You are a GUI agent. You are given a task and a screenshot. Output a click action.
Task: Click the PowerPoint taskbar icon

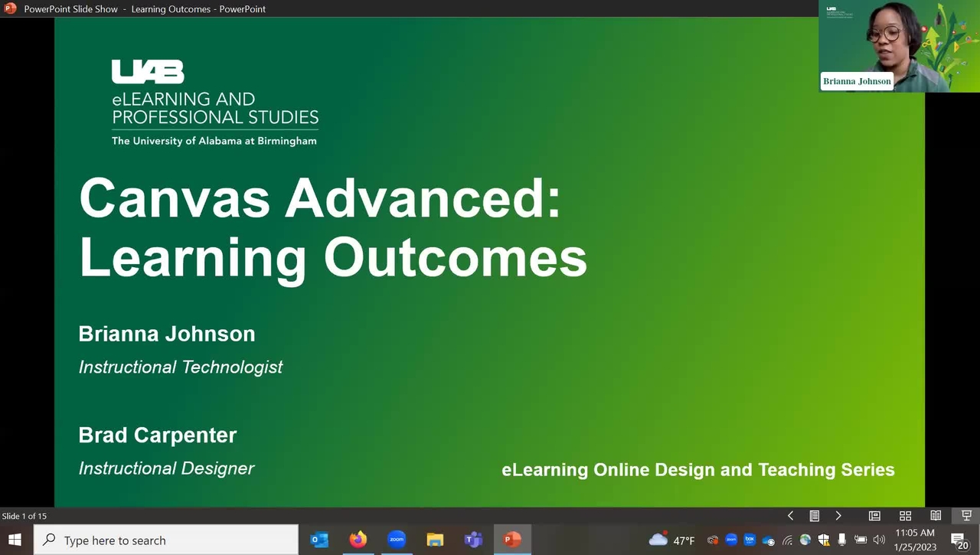tap(511, 540)
